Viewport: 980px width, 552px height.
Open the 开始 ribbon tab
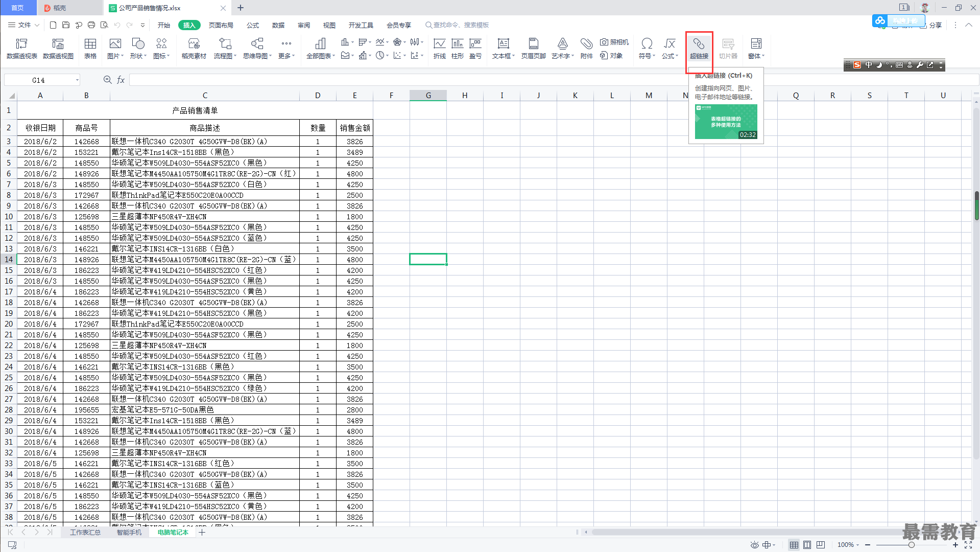coord(164,25)
